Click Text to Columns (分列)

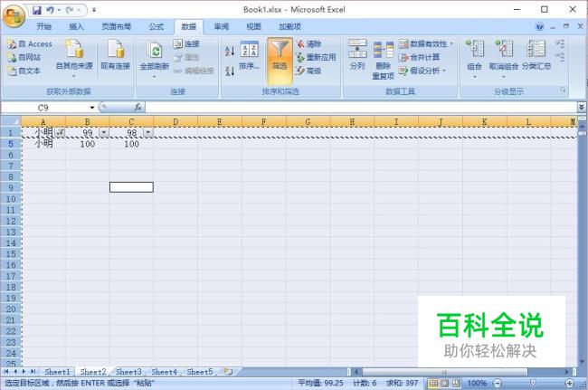point(357,55)
